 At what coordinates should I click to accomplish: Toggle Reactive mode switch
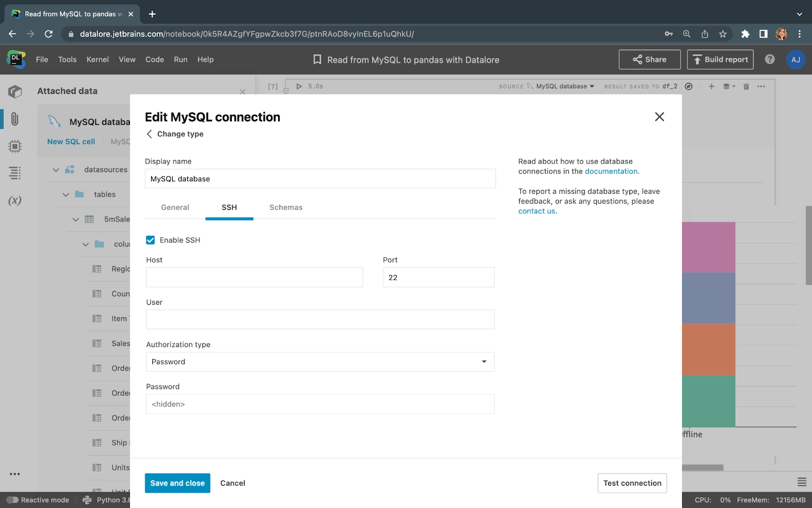(x=12, y=500)
